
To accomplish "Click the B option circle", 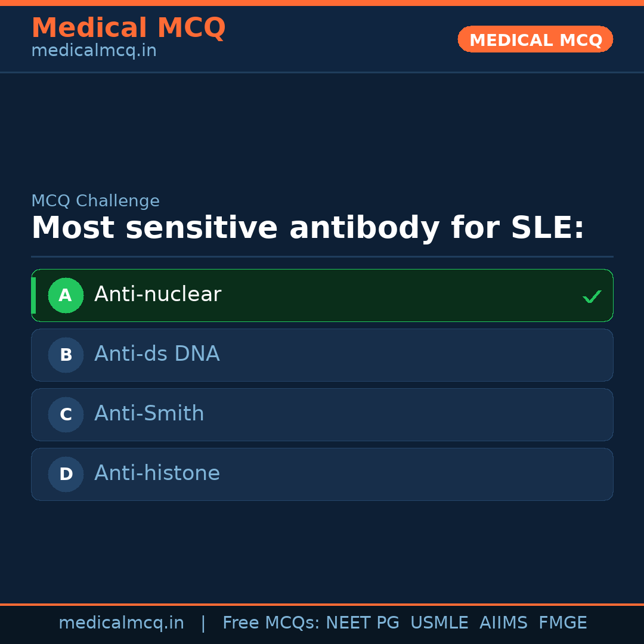I will tap(66, 355).
